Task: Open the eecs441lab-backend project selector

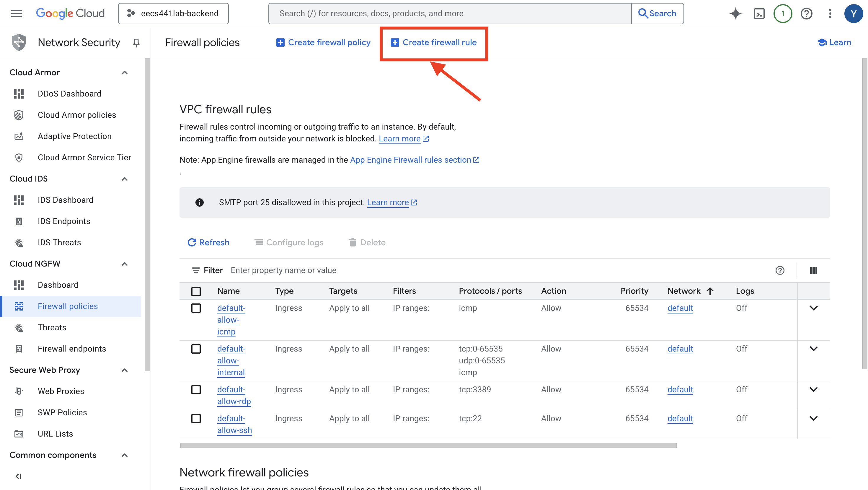Action: [x=173, y=14]
